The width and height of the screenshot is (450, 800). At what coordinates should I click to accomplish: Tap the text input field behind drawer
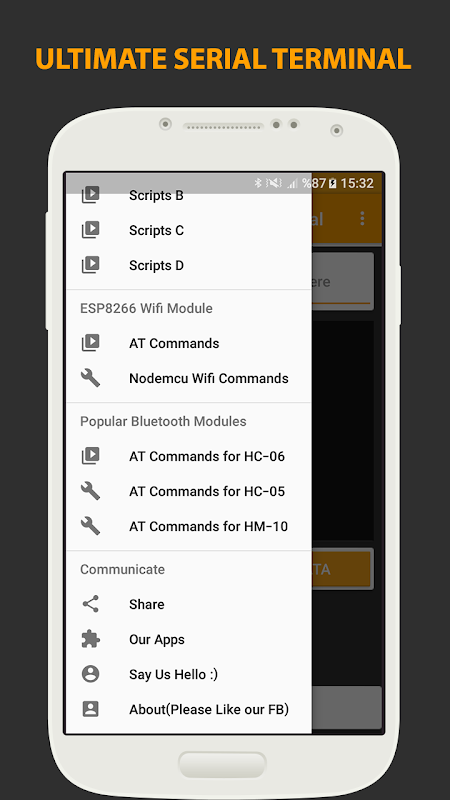[x=342, y=281]
